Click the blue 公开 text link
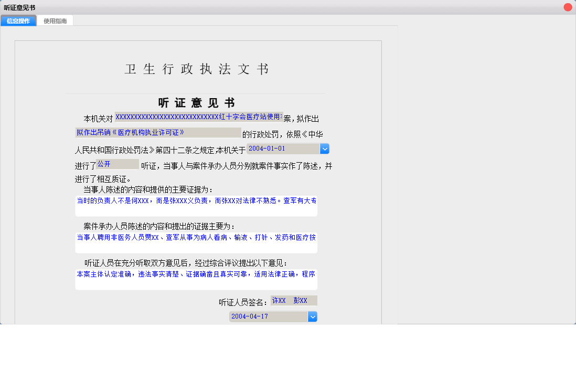The image size is (576, 392). click(103, 163)
